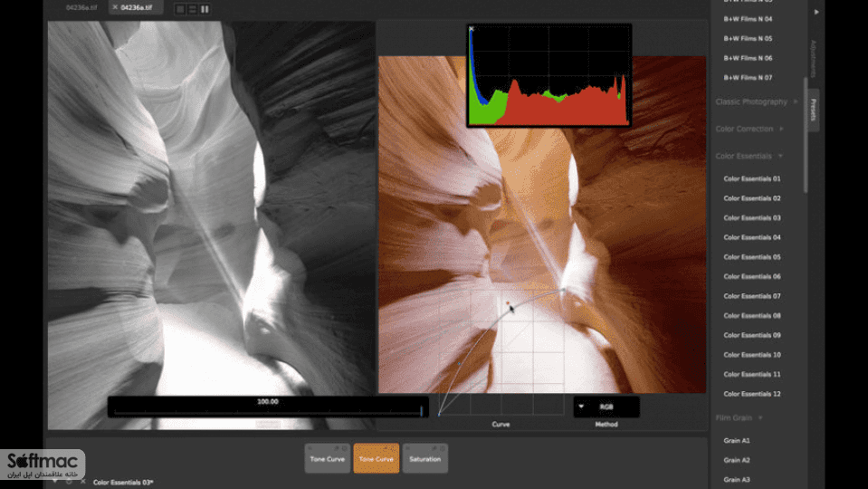
Task: Toggle the first gray Tone Curve block
Action: [327, 458]
